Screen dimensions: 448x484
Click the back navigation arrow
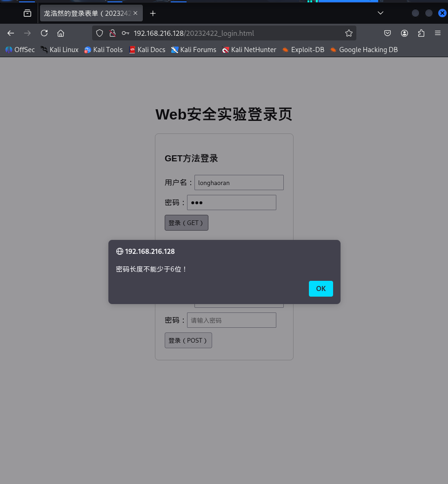(11, 33)
